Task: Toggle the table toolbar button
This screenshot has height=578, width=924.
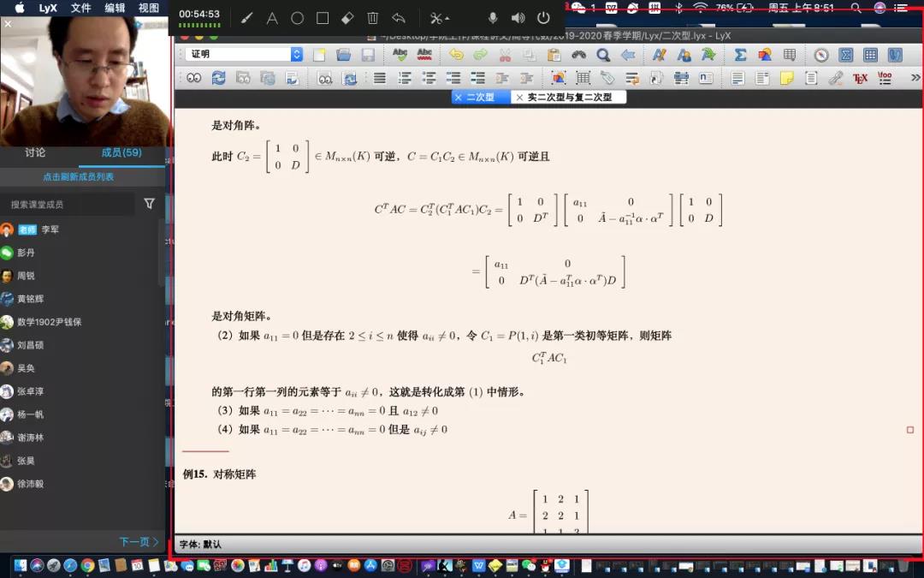Action: (870, 55)
